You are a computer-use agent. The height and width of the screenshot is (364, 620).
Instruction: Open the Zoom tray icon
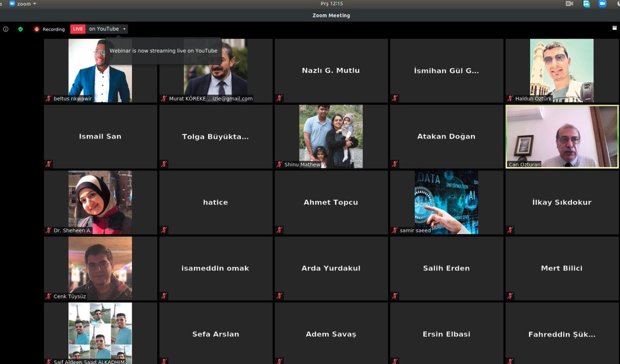point(602,4)
